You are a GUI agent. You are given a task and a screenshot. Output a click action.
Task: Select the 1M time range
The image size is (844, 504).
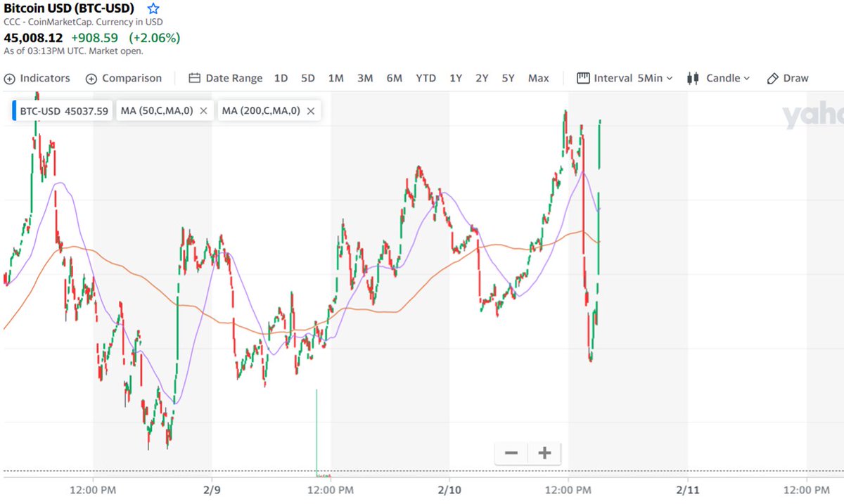coord(335,78)
